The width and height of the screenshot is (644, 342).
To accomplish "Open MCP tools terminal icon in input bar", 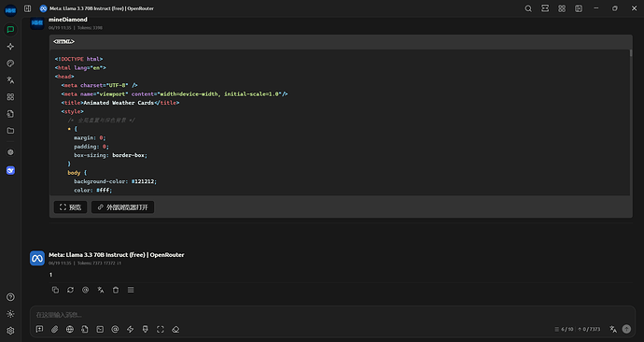I will point(100,329).
